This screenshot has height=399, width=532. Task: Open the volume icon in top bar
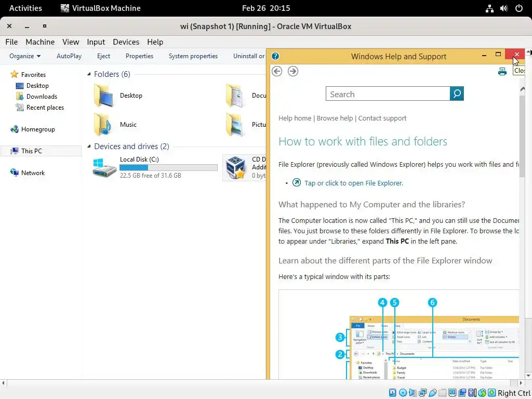point(504,8)
